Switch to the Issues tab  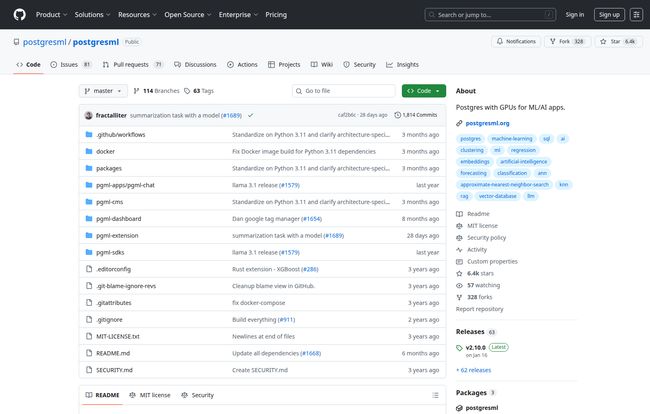pos(70,65)
